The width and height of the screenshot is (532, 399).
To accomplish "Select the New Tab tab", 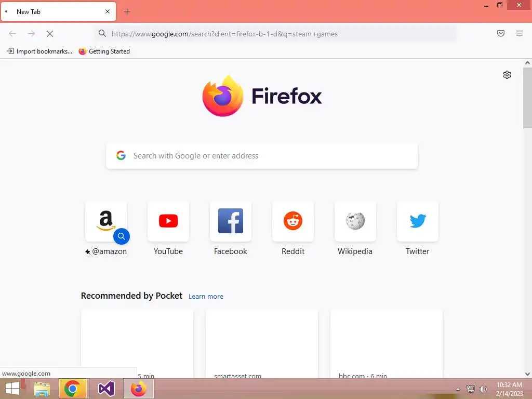I will (58, 11).
